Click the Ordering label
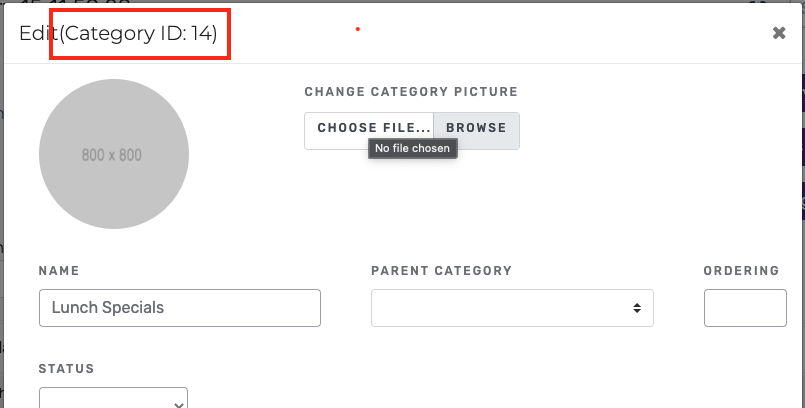Viewport: 805px width, 408px height. click(741, 270)
